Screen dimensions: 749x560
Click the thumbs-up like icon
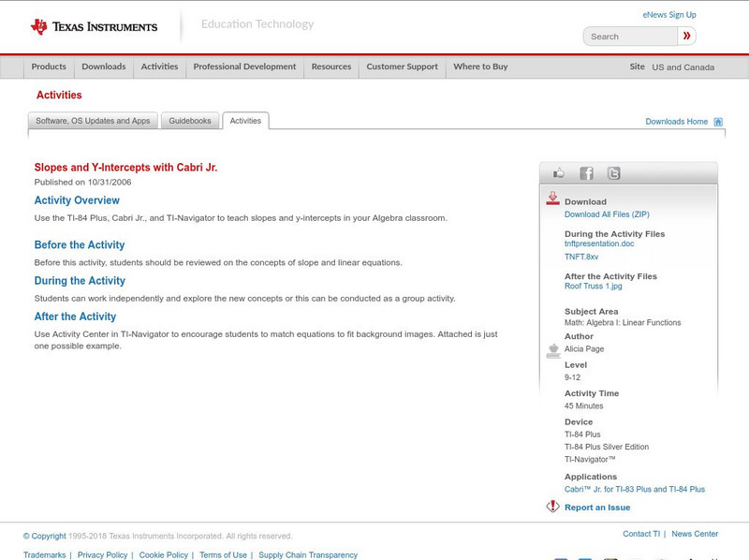tap(559, 173)
